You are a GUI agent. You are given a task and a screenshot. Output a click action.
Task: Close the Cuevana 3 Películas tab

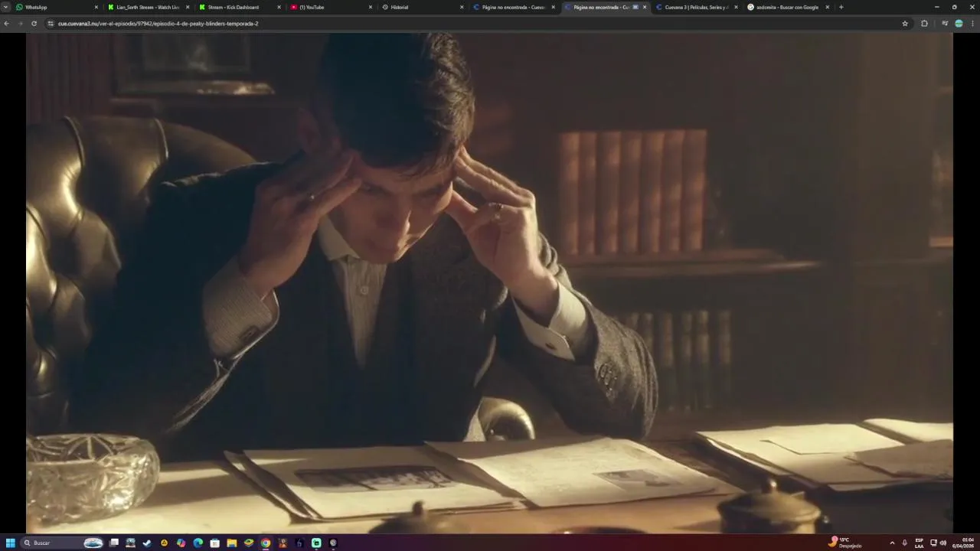[736, 7]
